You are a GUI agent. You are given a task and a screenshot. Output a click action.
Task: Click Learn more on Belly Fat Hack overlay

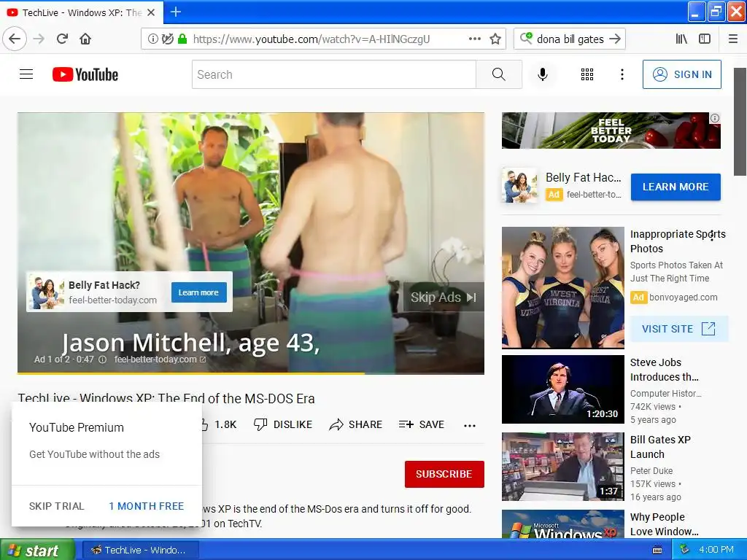point(198,292)
